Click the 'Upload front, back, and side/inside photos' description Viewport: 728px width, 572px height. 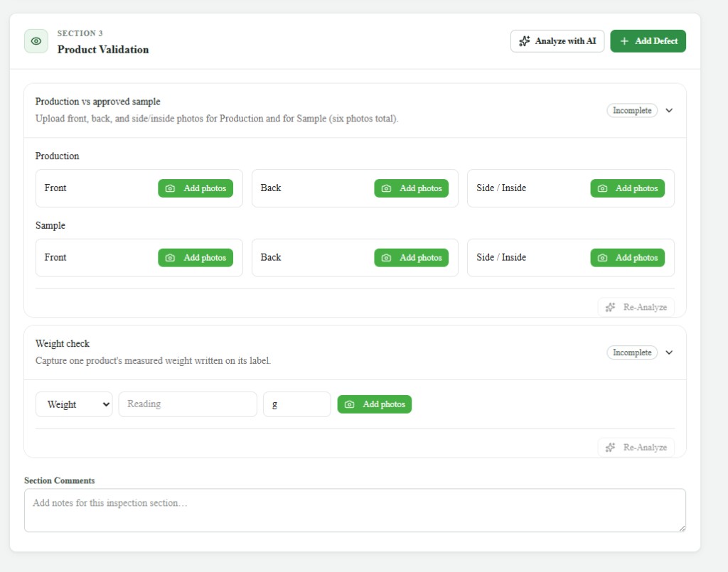[x=217, y=119]
